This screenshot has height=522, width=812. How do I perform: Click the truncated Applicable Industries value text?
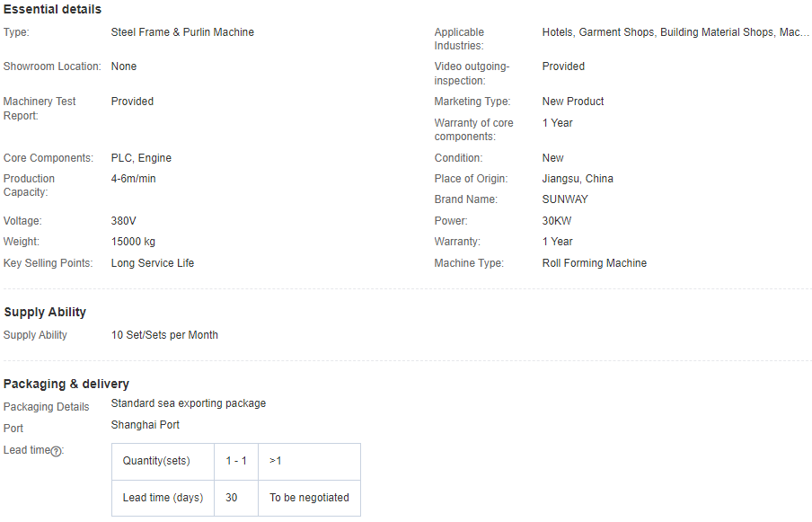point(675,32)
